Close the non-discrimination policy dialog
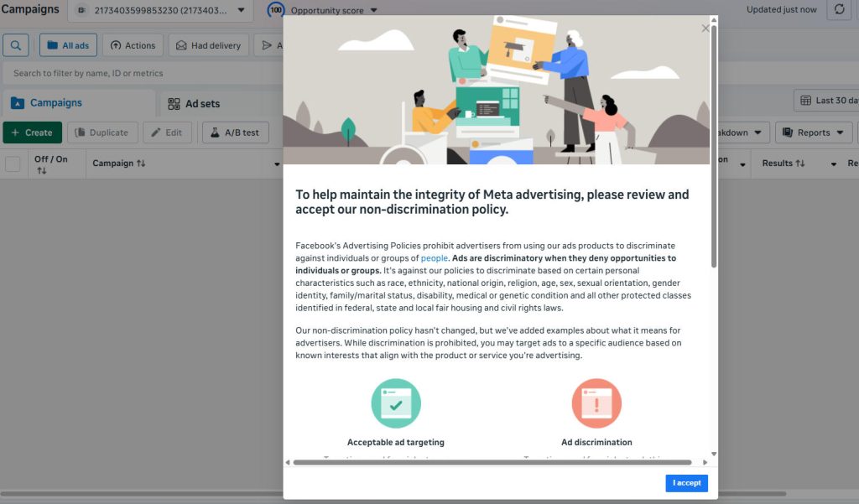Screen dimensions: 859x504 (705, 29)
